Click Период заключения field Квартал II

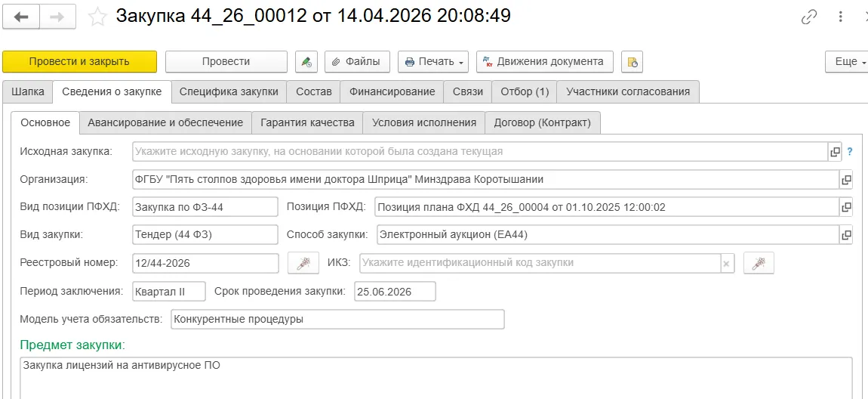[x=169, y=292]
